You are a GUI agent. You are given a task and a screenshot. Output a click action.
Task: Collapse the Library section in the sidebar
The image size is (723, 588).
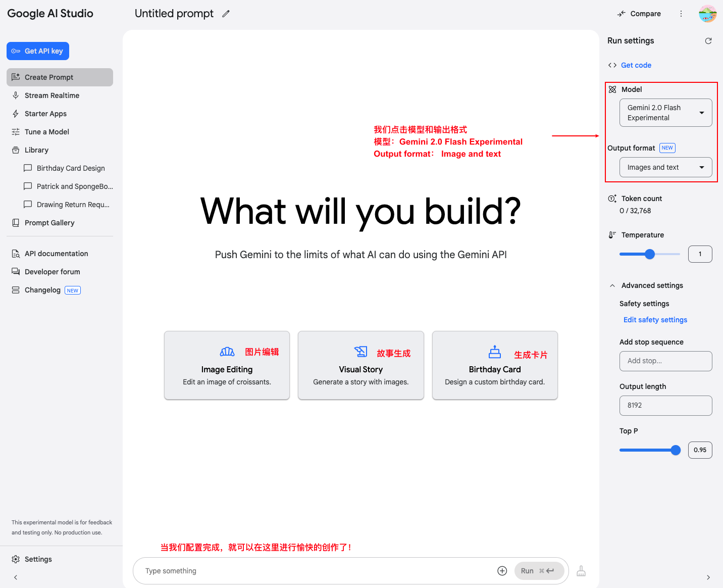[36, 150]
